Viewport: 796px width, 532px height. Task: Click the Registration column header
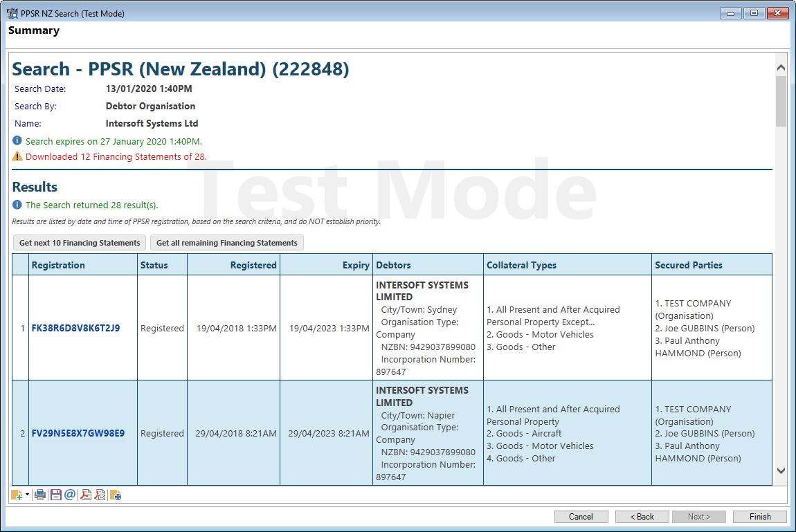coord(83,265)
